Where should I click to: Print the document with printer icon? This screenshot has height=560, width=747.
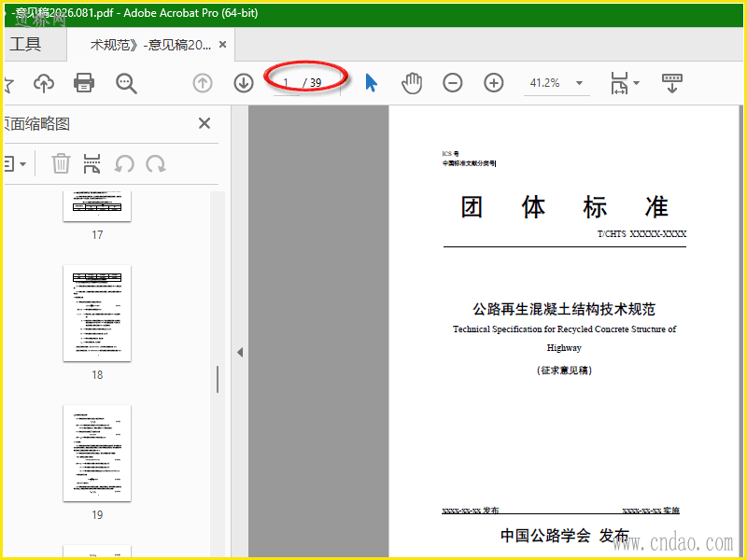(84, 83)
